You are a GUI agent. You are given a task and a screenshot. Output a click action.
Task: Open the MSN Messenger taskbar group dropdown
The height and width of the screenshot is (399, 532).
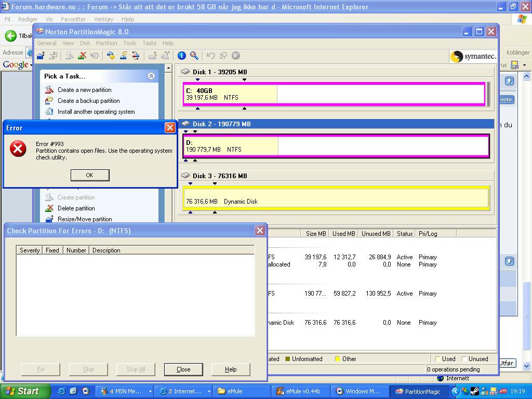pyautogui.click(x=150, y=391)
